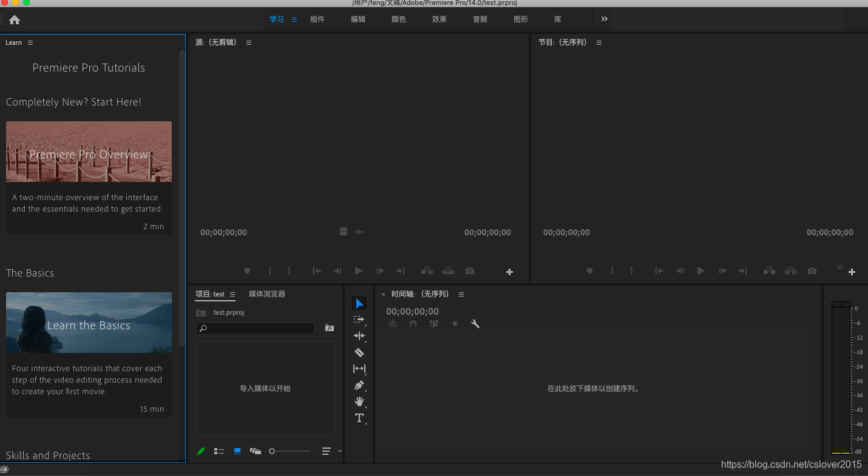Go to In point in Program monitor
Viewport: 868px width, 476px height.
pyautogui.click(x=659, y=271)
